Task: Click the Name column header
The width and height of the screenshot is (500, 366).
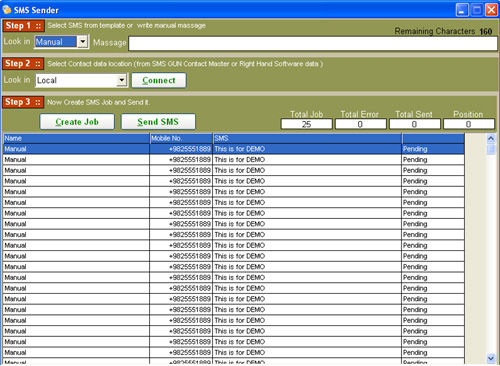Action: tap(76, 138)
